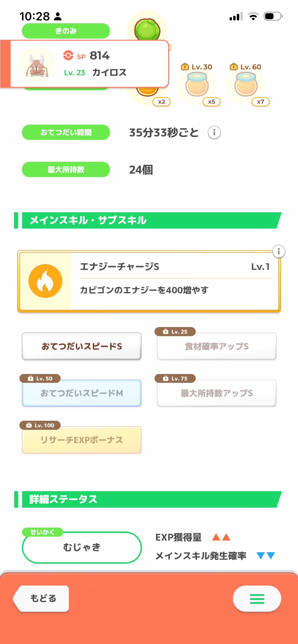
Task: Tap the きのみ label pill
Action: click(x=66, y=31)
